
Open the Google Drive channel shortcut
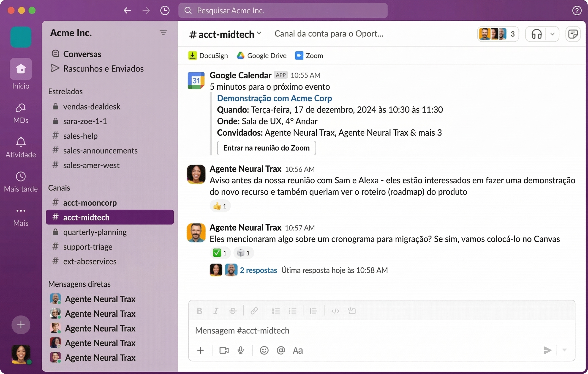click(x=262, y=55)
